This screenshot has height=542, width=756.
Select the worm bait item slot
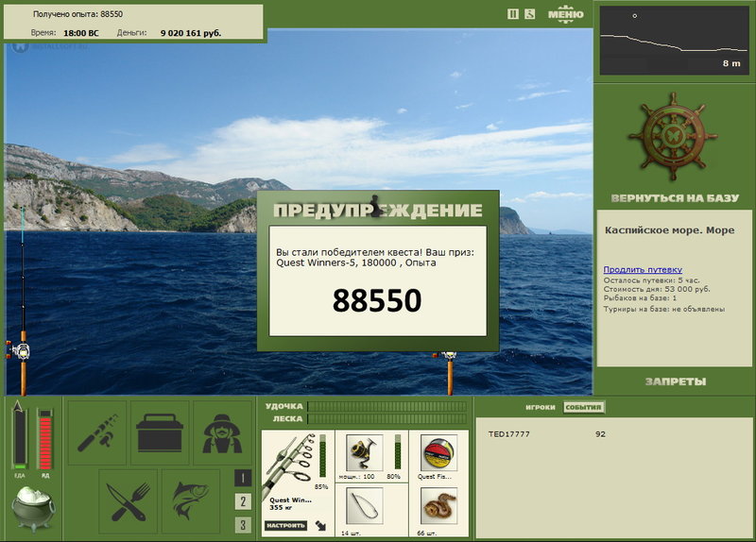point(438,506)
